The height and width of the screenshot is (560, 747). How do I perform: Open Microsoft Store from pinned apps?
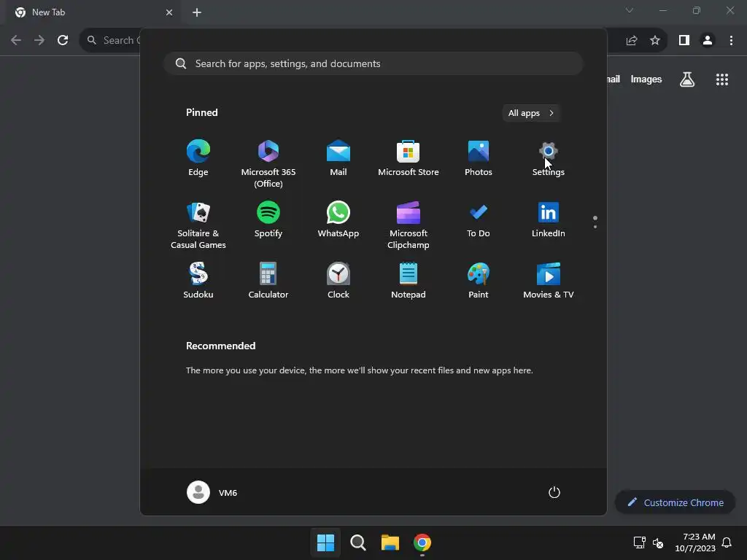pos(409,158)
